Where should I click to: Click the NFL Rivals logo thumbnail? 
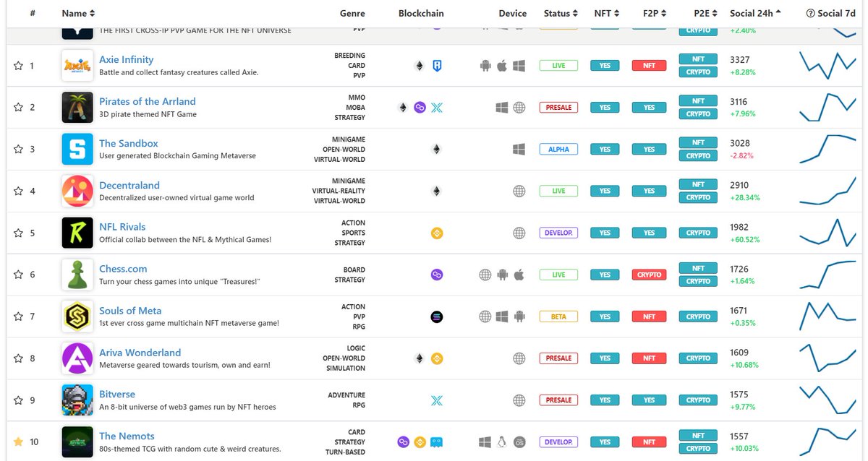tap(77, 233)
